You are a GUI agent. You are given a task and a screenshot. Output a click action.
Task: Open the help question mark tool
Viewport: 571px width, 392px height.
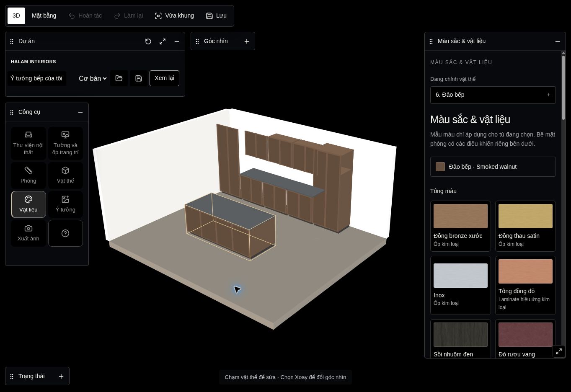click(65, 233)
